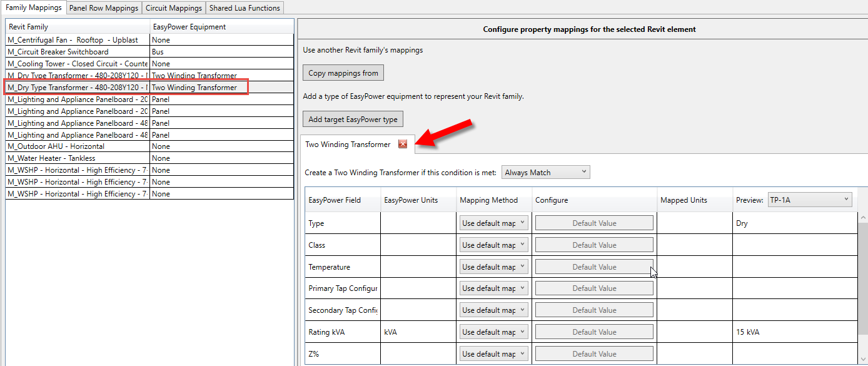The image size is (868, 366).
Task: Click Default Value field for Class row
Action: coord(593,245)
